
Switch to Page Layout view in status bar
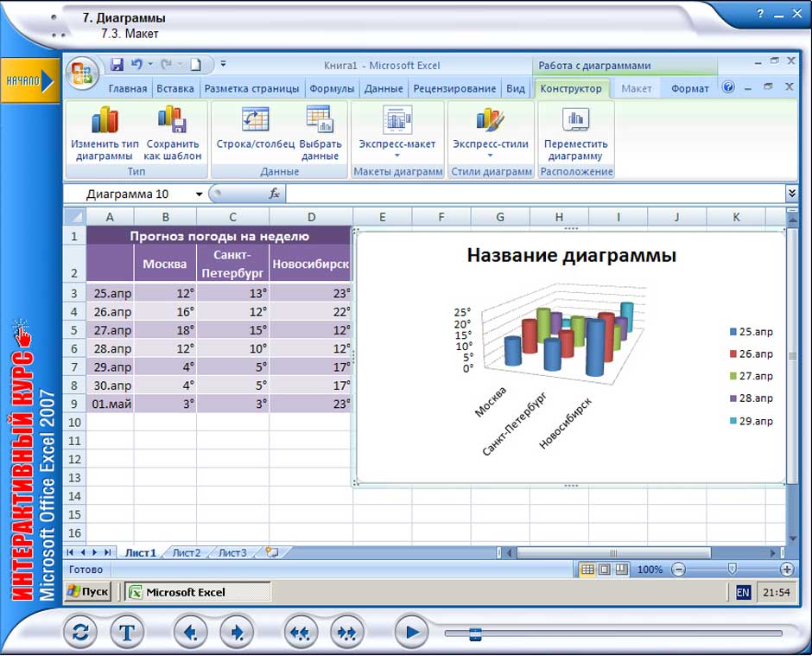pos(604,570)
